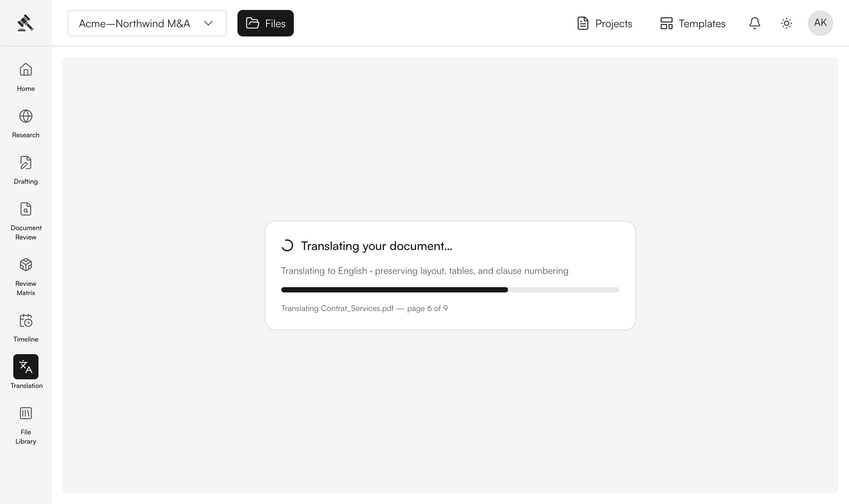This screenshot has height=504, width=849.
Task: Select the Review Matrix cube icon
Action: pyautogui.click(x=26, y=265)
